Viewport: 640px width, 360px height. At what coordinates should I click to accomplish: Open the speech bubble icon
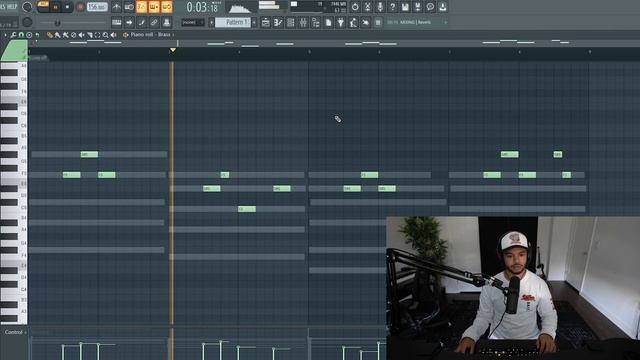pos(430,7)
